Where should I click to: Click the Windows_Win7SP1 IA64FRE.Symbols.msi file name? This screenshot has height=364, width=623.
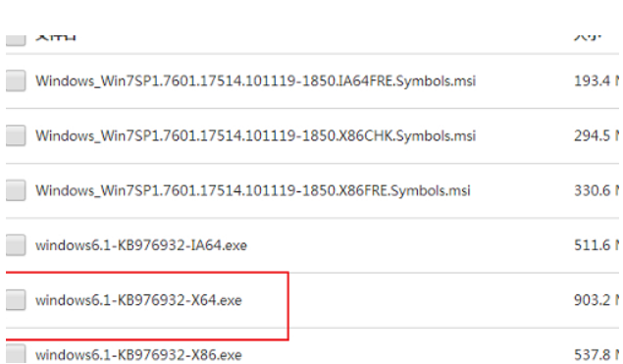click(255, 81)
